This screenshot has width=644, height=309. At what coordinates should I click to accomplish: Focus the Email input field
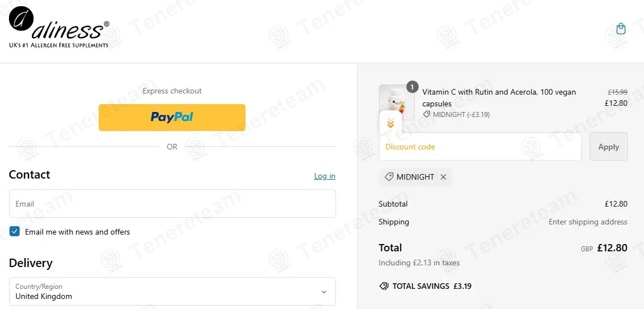point(172,204)
